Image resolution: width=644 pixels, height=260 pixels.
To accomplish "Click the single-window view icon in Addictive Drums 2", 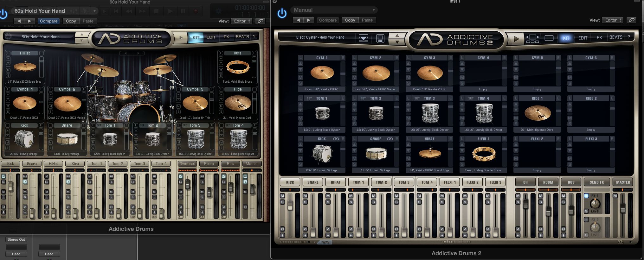I will pos(549,38).
